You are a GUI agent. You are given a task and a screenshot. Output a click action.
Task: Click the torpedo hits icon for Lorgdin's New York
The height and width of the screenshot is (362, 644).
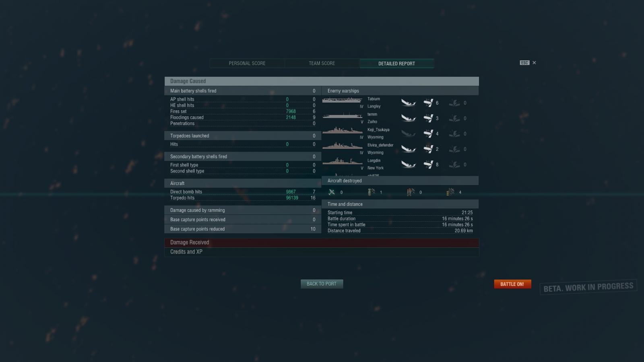(428, 165)
